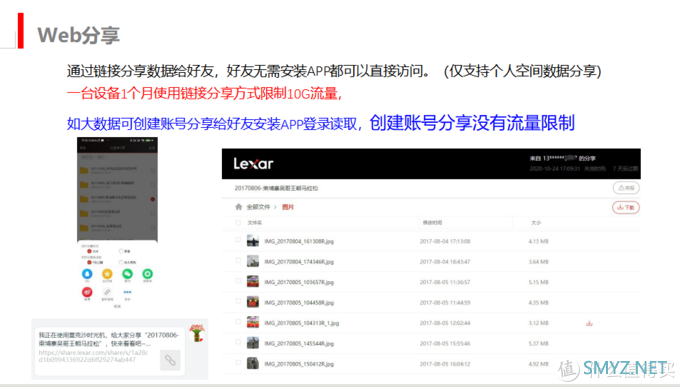
Task: Click file name IMG_20170804_161308R.jpg
Action: [x=299, y=241]
